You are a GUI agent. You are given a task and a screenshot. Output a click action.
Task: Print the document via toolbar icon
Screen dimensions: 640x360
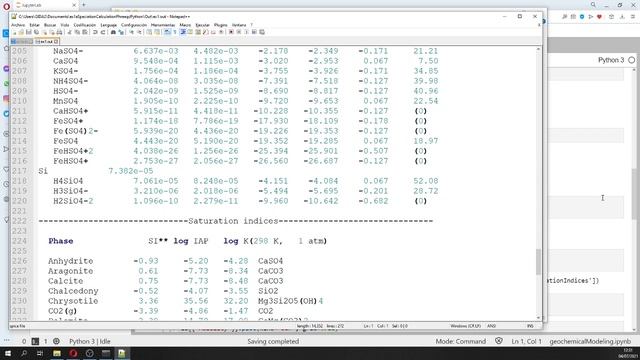click(x=59, y=32)
